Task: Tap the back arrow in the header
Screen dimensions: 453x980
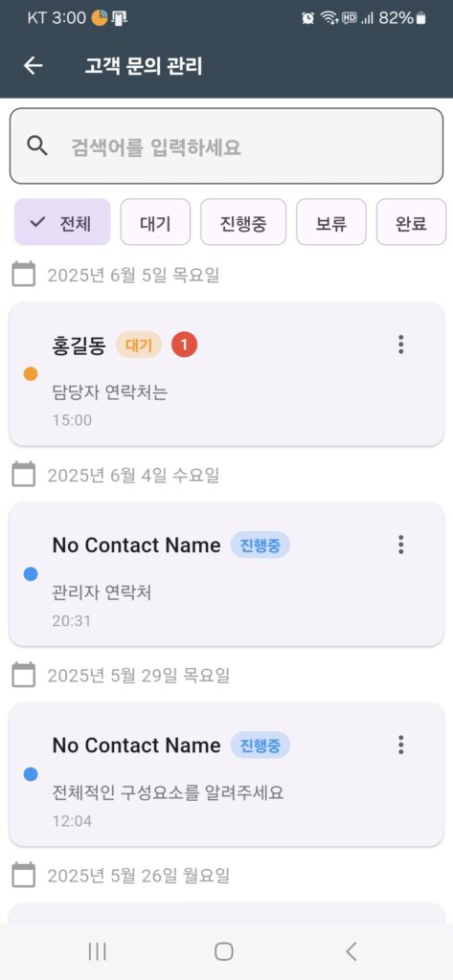Action: 34,66
